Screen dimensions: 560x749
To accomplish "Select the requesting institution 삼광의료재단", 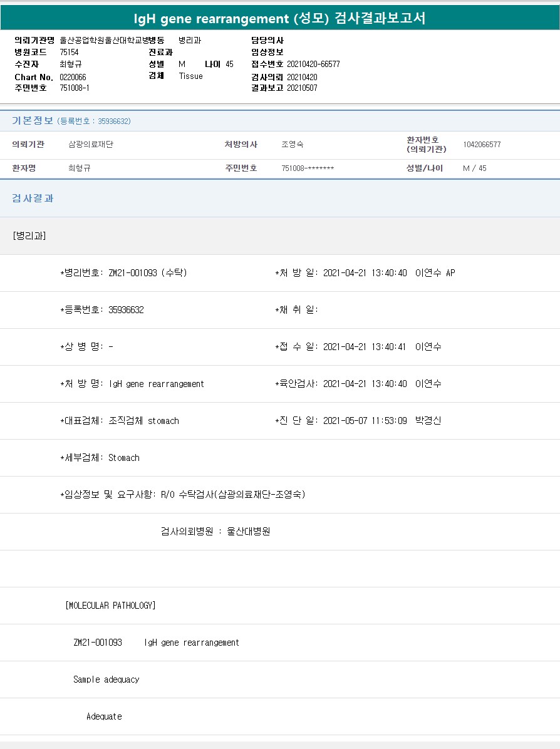I will 91,145.
